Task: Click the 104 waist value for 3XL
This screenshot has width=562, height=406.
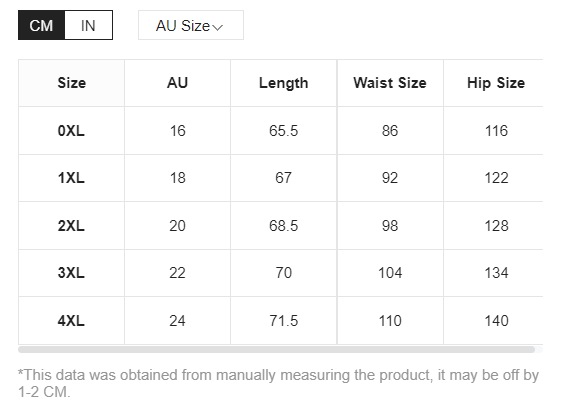Action: click(x=390, y=273)
